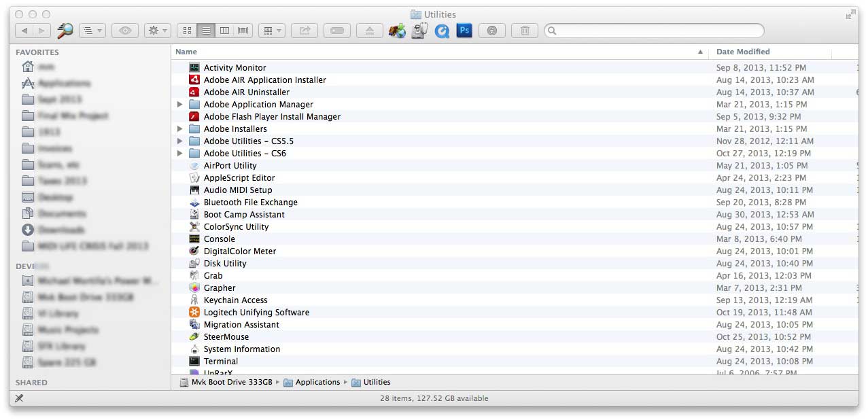Select the Audio MIDI Setup icon
868x420 pixels.
pyautogui.click(x=194, y=190)
